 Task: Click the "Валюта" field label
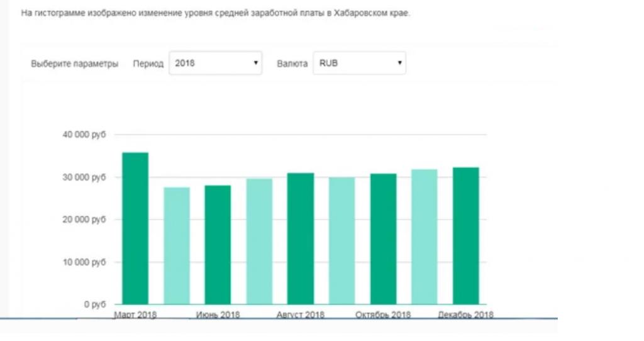(292, 64)
